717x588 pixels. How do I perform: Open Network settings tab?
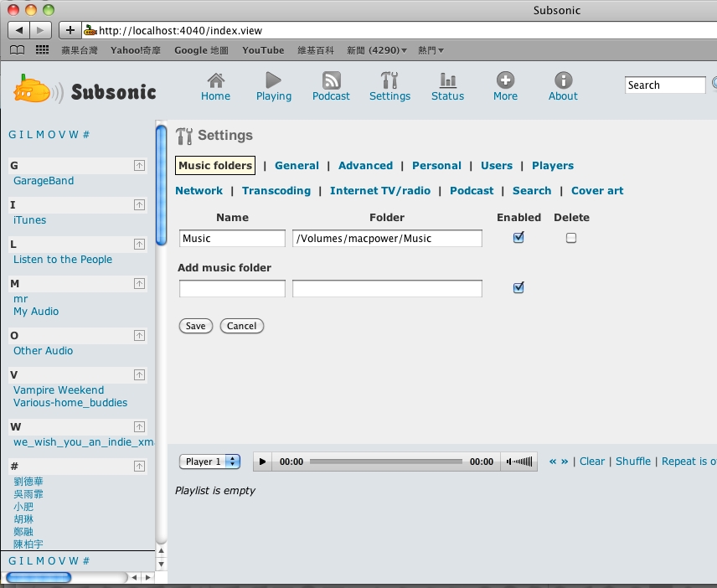pos(199,191)
